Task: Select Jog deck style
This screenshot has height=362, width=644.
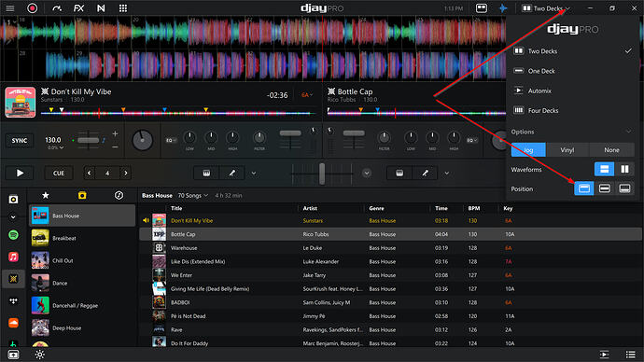Action: pyautogui.click(x=528, y=150)
